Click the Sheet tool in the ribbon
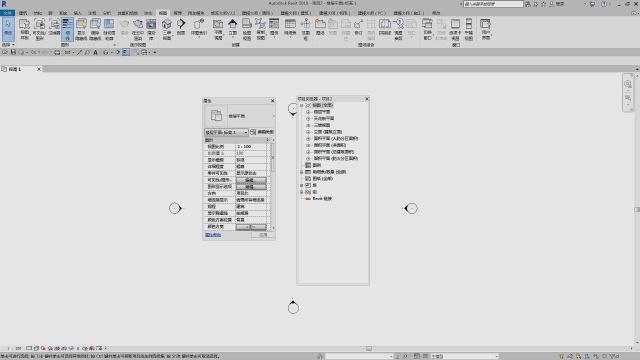 point(320,27)
